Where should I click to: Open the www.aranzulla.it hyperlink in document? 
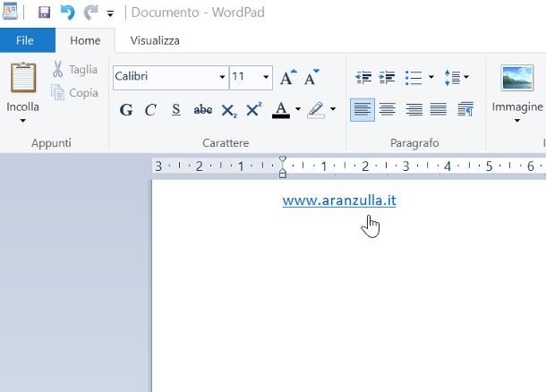[339, 200]
